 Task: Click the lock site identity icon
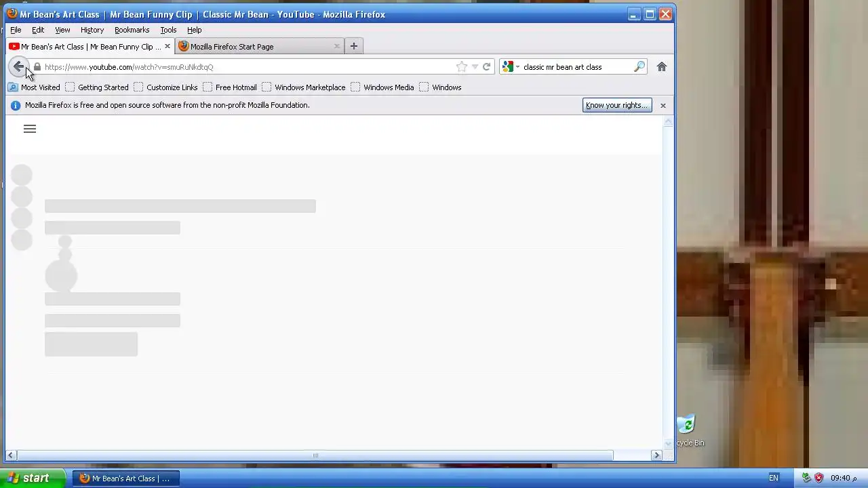point(37,67)
